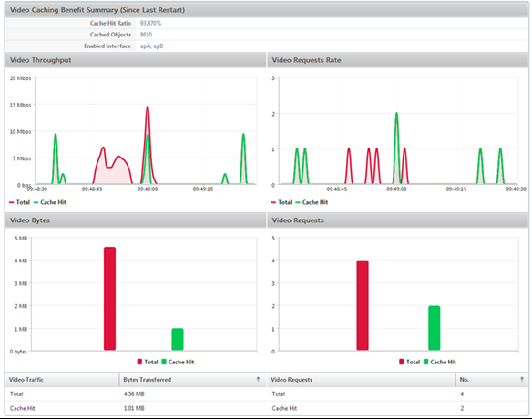The height and width of the screenshot is (419, 532).
Task: Click red Total swatch in Video Bytes legend
Action: pos(139,362)
